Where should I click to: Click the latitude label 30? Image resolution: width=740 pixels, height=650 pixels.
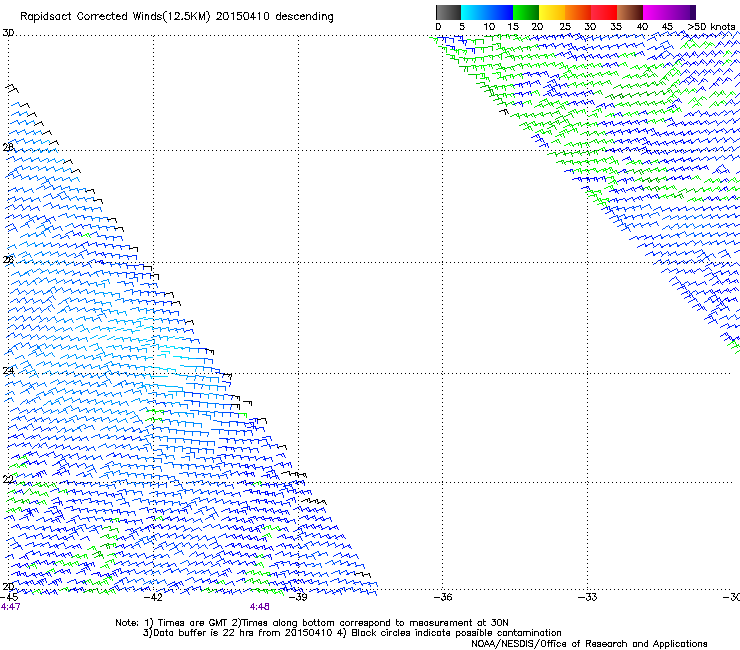(x=8, y=33)
